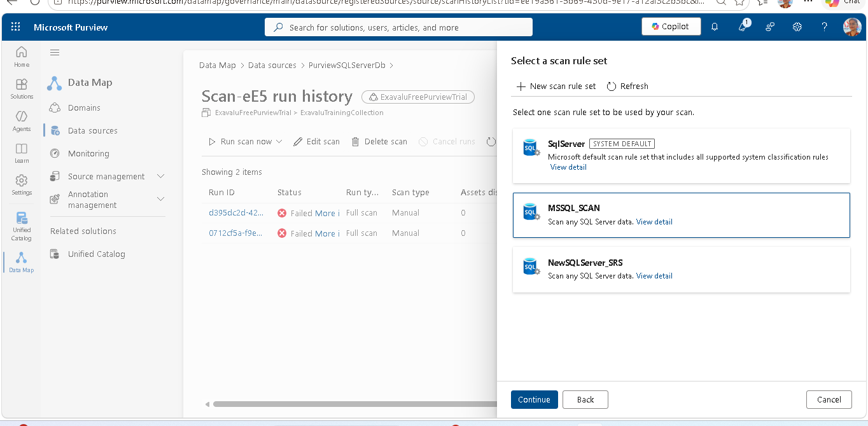Click Edit scan pencil button
This screenshot has width=868, height=426.
316,142
